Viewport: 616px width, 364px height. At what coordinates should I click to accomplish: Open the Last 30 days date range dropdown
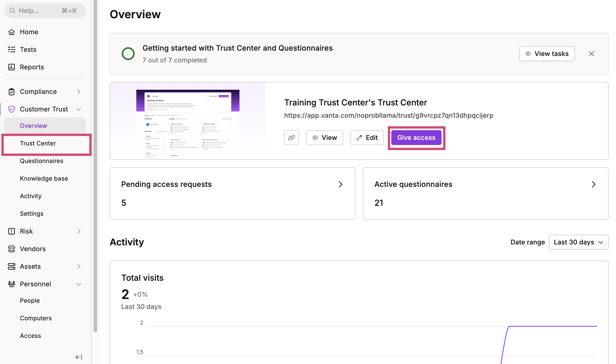579,242
